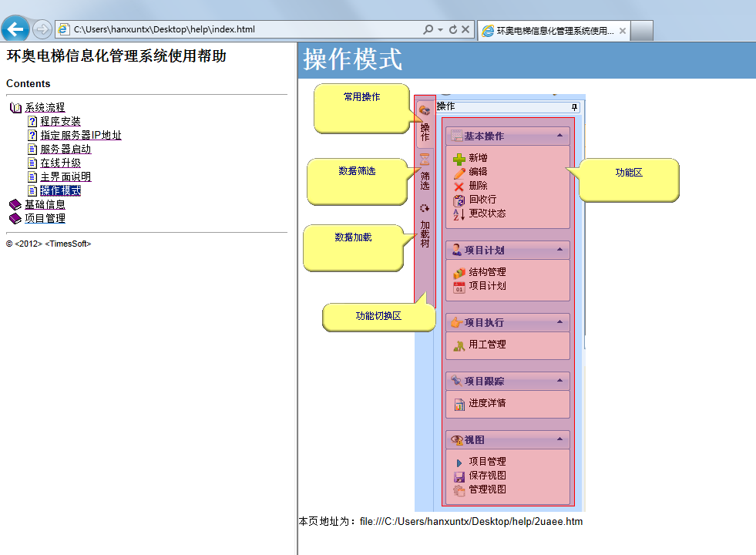Collapse the 基本操作 section arrow
756x555 pixels.
pyautogui.click(x=559, y=136)
